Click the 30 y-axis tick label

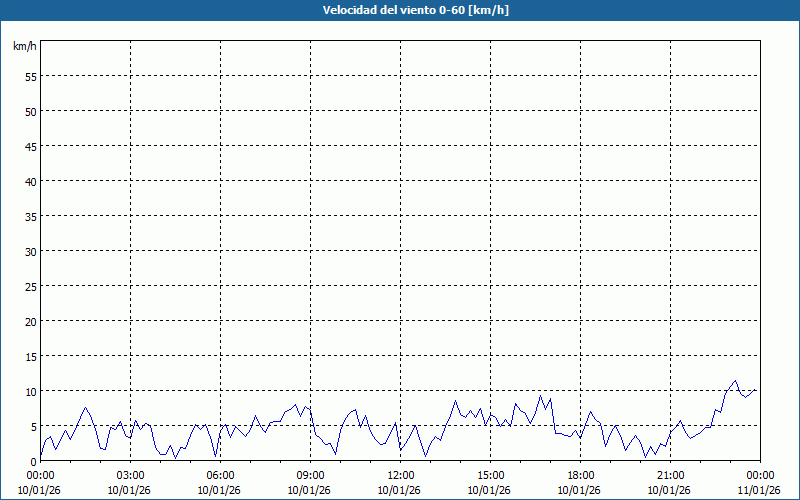coord(30,251)
